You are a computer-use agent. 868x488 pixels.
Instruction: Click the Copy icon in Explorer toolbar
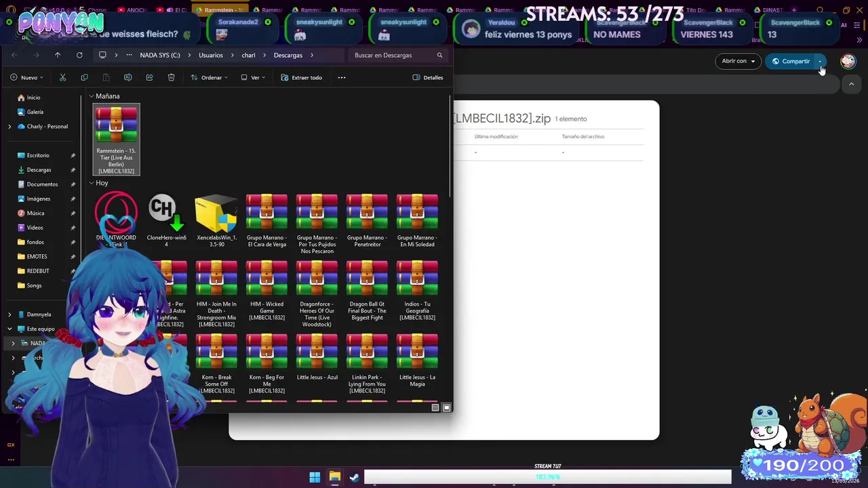click(x=84, y=77)
